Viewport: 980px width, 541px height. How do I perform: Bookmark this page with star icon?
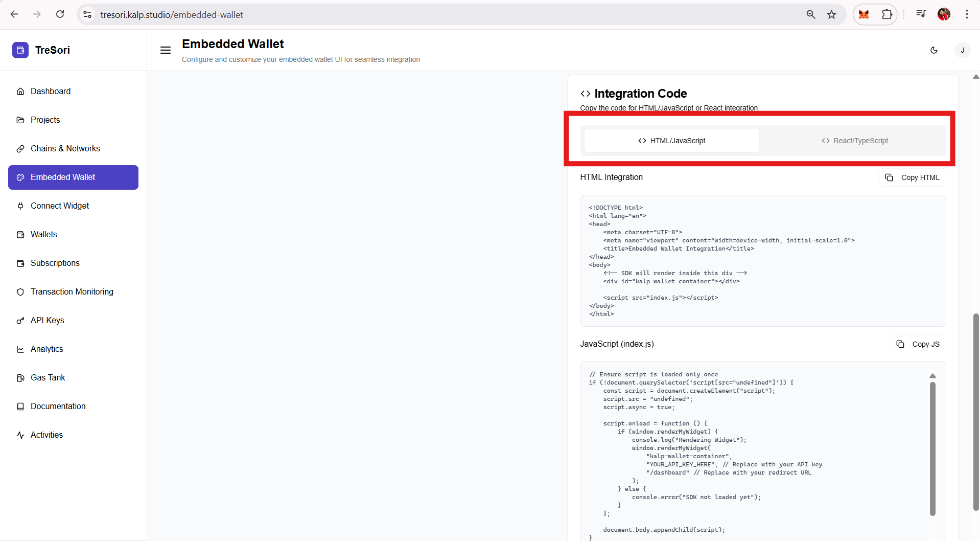832,14
